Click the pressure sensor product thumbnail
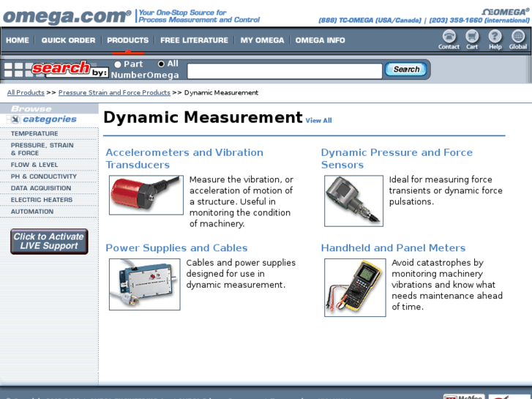Screen dimensions: 532x399 (354, 201)
